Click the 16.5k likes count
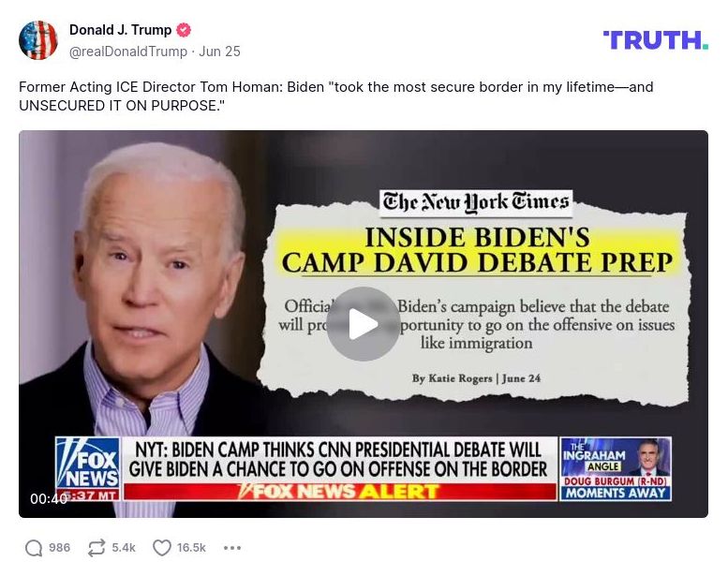 coord(191,548)
